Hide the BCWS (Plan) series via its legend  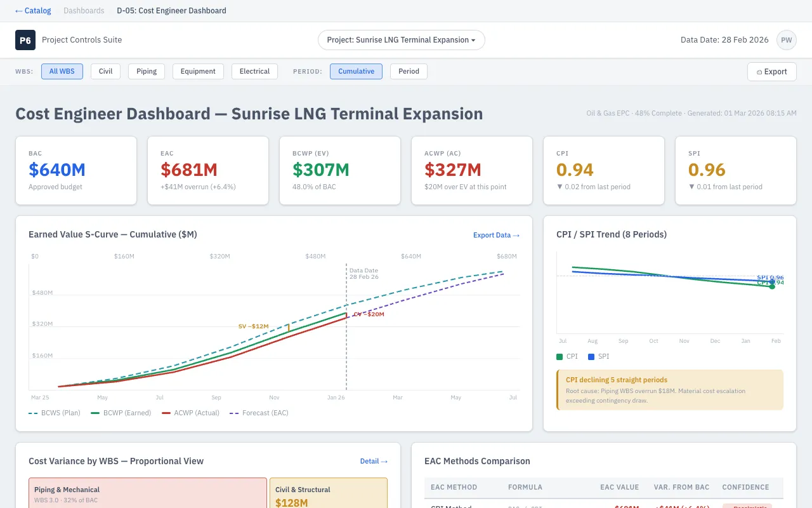click(x=56, y=413)
